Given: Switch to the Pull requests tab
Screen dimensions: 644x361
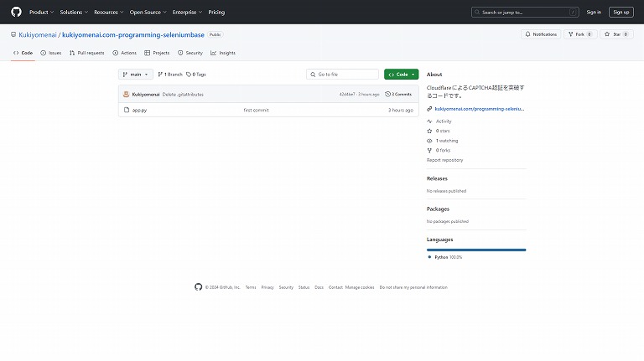Looking at the screenshot, I should (x=86, y=53).
